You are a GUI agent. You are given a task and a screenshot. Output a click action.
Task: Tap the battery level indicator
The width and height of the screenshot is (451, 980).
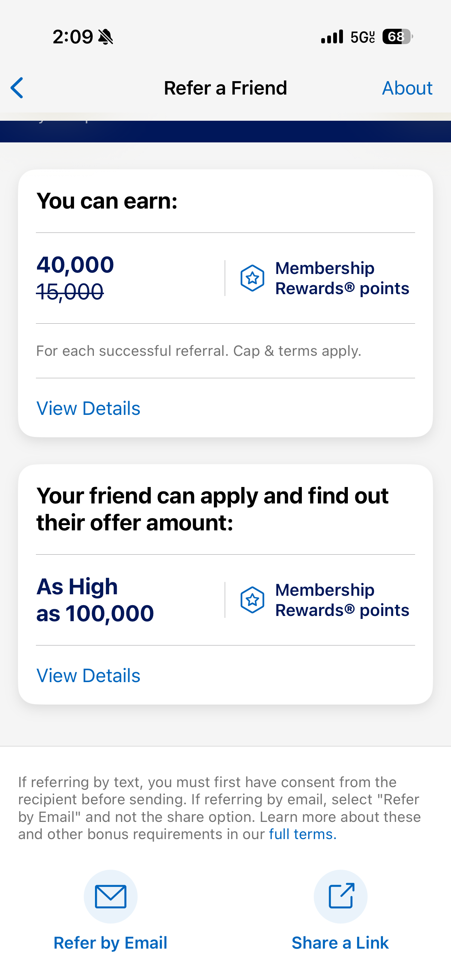pyautogui.click(x=398, y=37)
